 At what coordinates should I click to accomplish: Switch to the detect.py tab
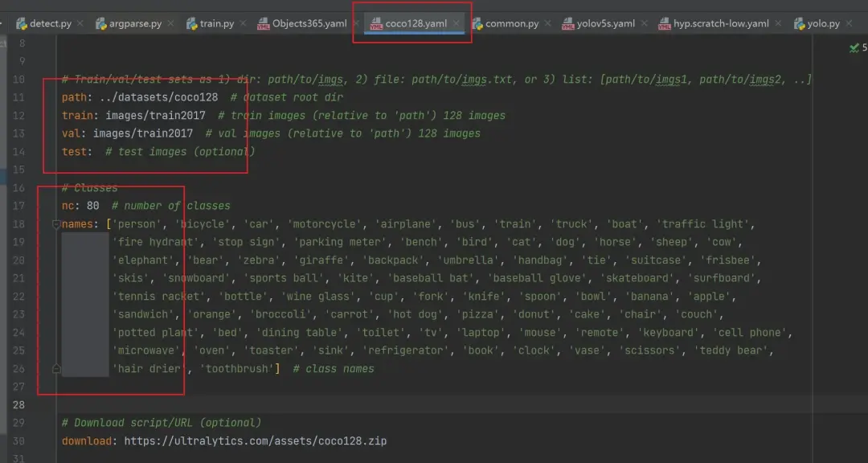pos(51,24)
